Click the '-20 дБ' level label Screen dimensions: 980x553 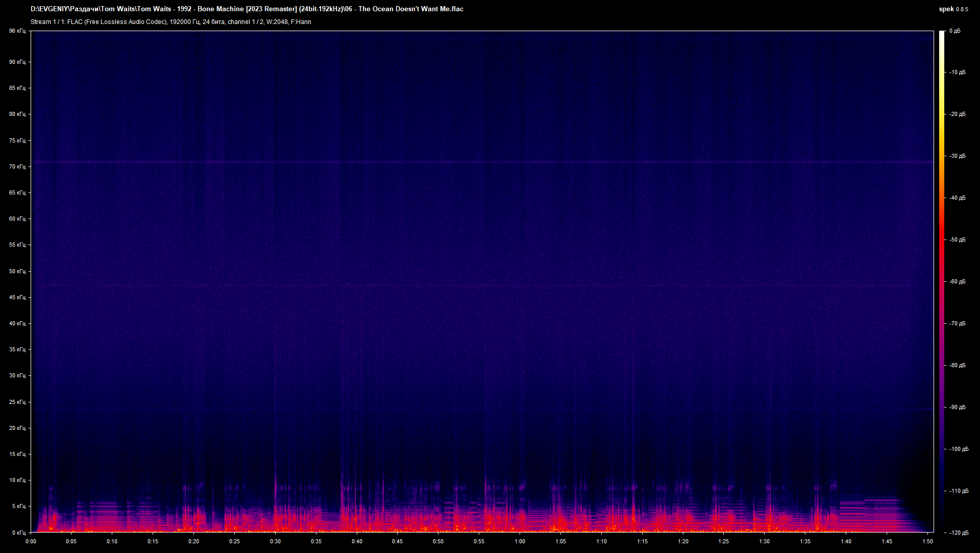pos(958,114)
